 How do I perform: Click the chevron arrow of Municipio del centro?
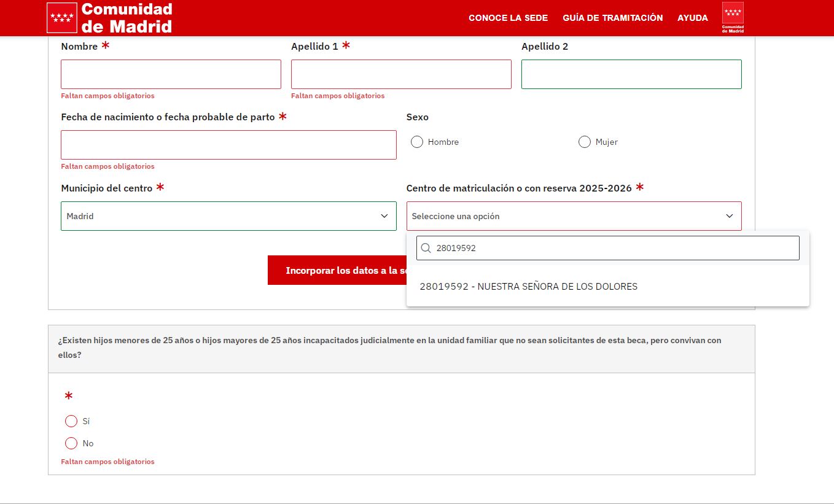point(384,216)
